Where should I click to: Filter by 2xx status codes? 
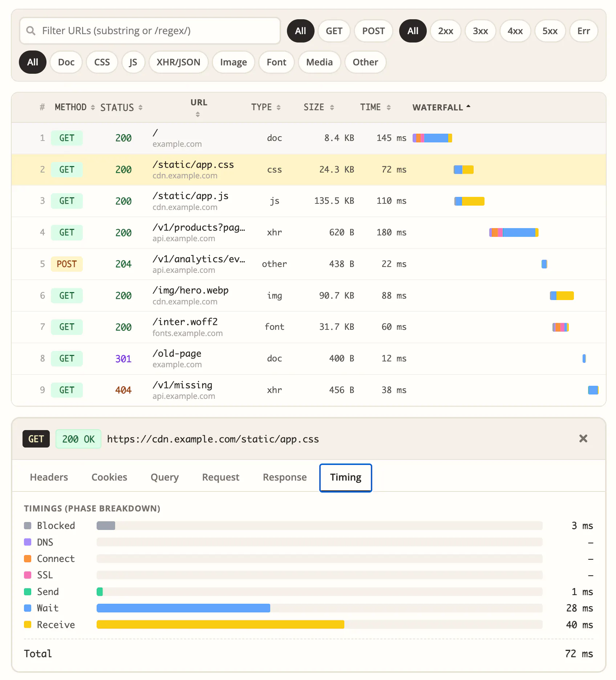[x=446, y=31]
